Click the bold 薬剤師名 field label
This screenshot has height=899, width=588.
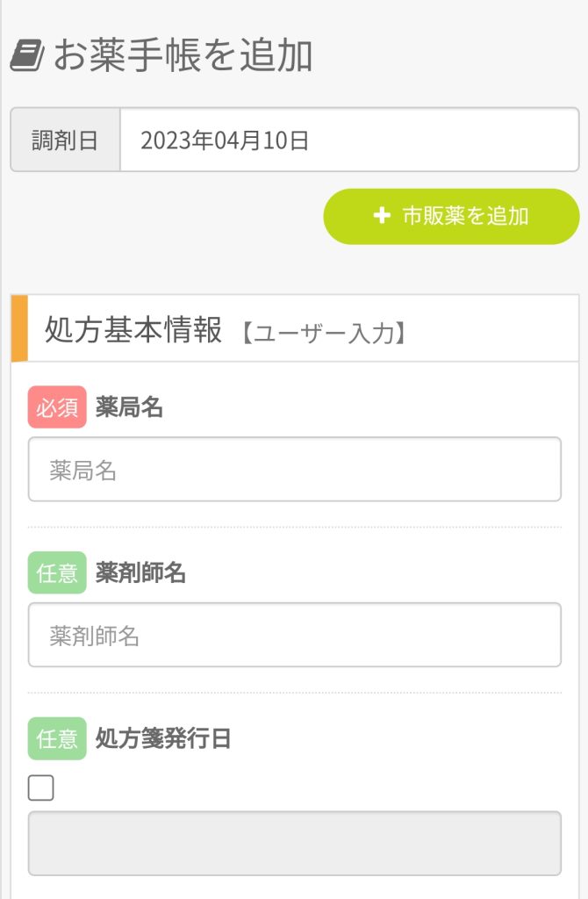pos(140,573)
